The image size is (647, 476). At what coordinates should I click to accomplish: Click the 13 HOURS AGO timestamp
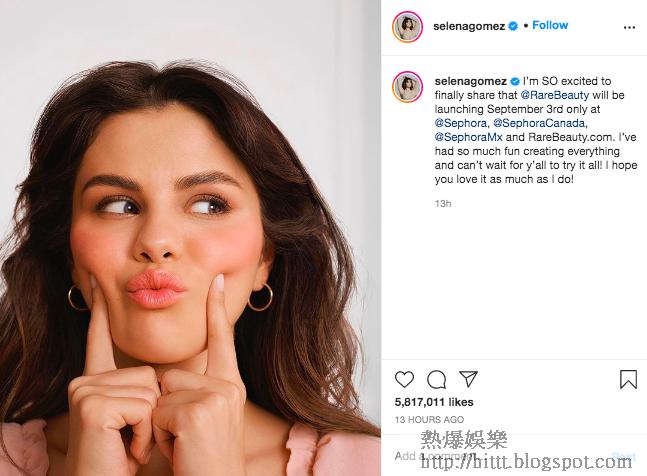coord(429,419)
